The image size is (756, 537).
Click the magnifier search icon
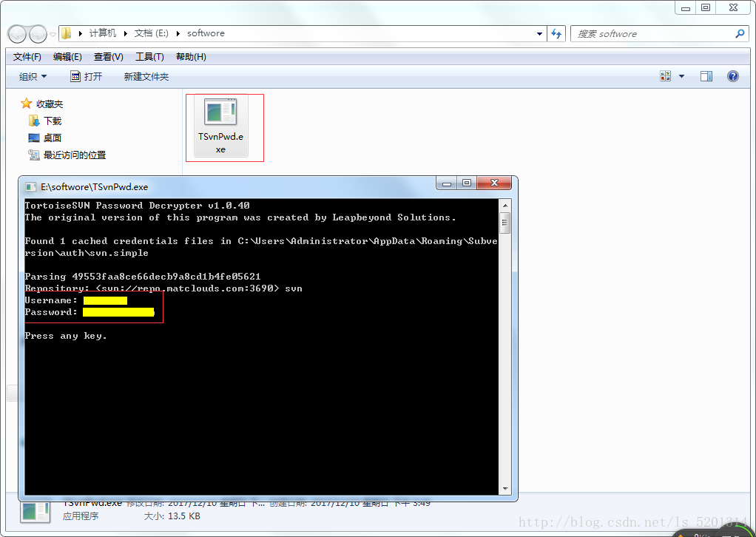click(740, 34)
